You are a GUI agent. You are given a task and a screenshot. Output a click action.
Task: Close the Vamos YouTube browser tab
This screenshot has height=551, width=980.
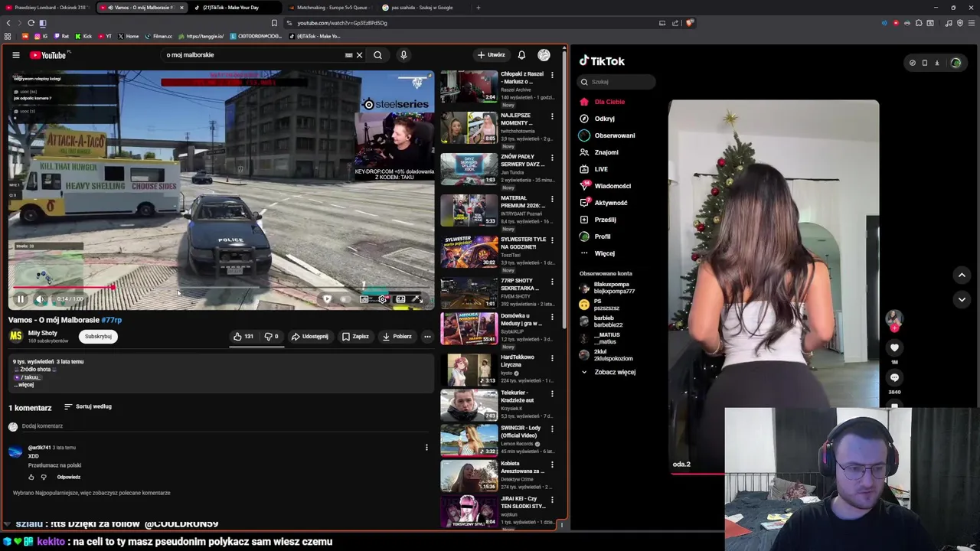point(181,8)
